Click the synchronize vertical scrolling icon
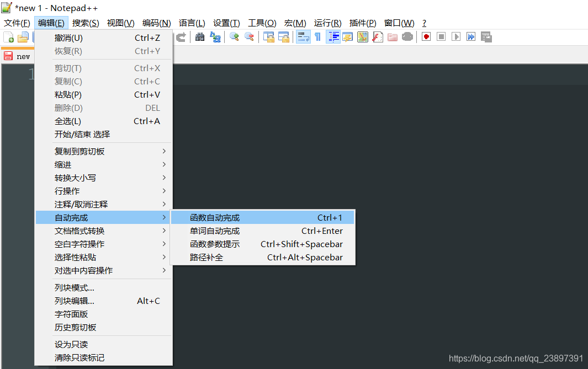This screenshot has height=369, width=588. [268, 37]
